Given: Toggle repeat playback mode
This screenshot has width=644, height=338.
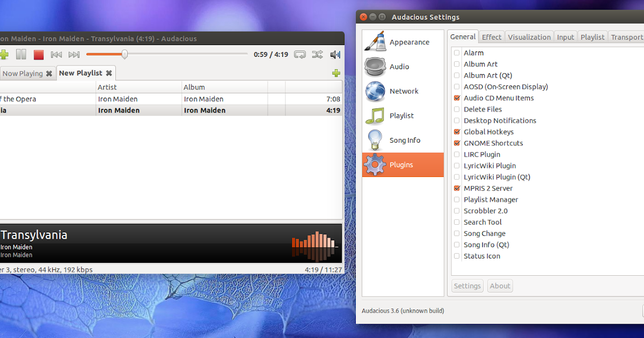Looking at the screenshot, I should [x=299, y=54].
